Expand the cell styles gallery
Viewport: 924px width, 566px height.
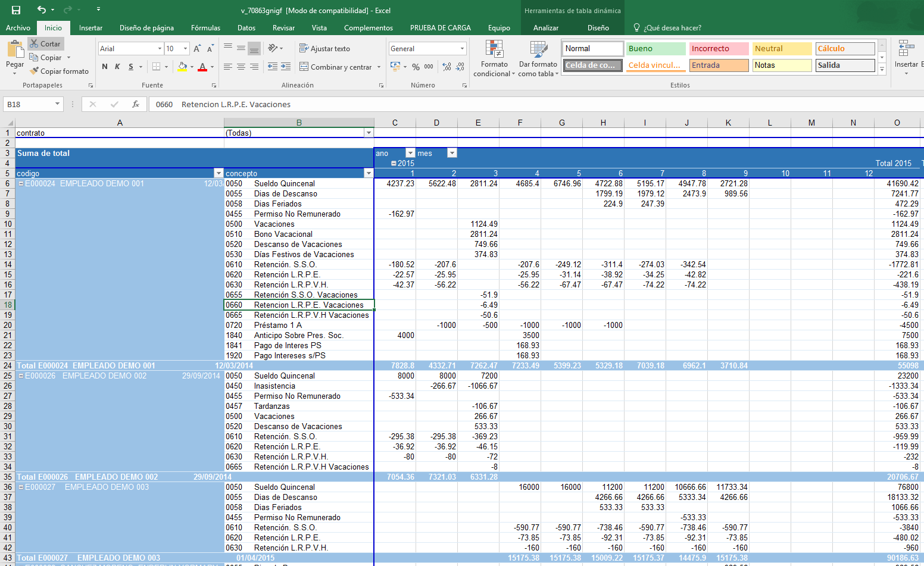tap(882, 70)
